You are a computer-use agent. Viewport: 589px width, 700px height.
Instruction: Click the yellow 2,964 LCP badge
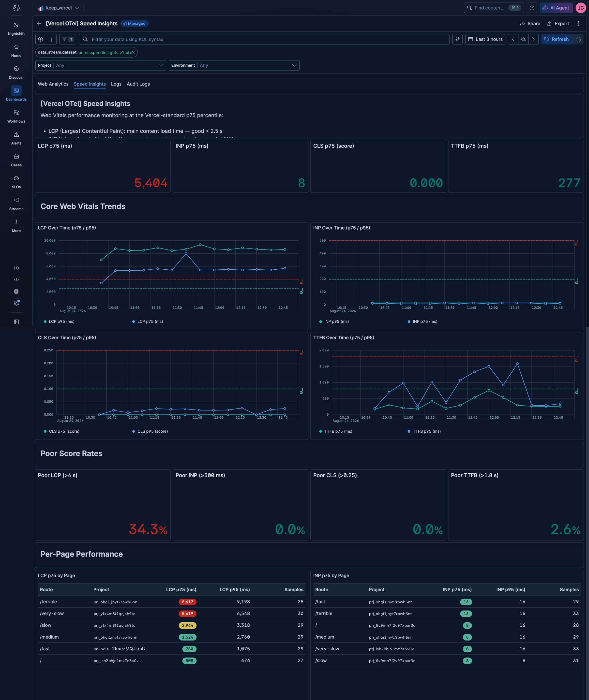point(187,625)
